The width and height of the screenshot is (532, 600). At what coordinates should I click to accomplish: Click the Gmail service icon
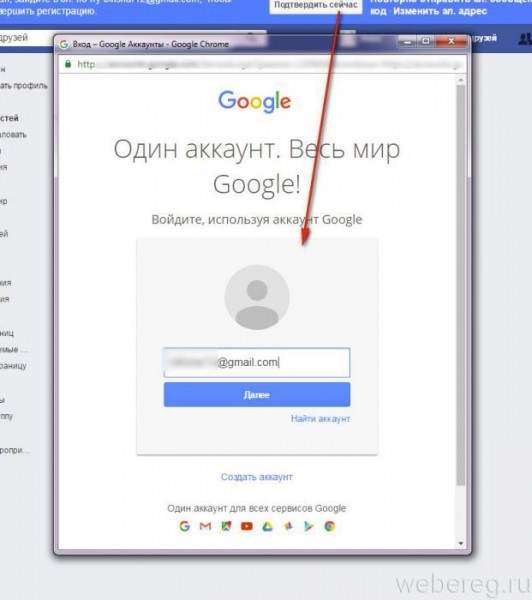point(206,527)
